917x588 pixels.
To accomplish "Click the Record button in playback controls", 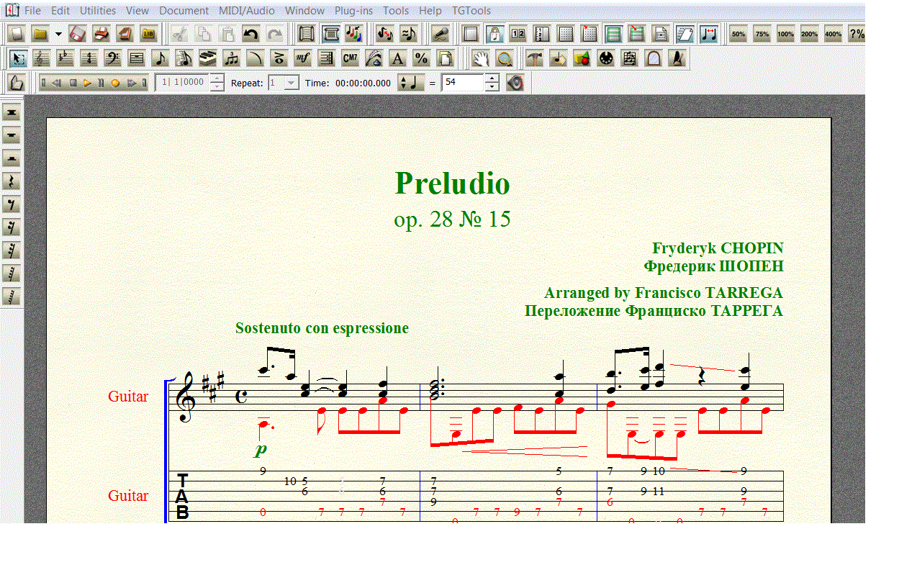I will [114, 83].
